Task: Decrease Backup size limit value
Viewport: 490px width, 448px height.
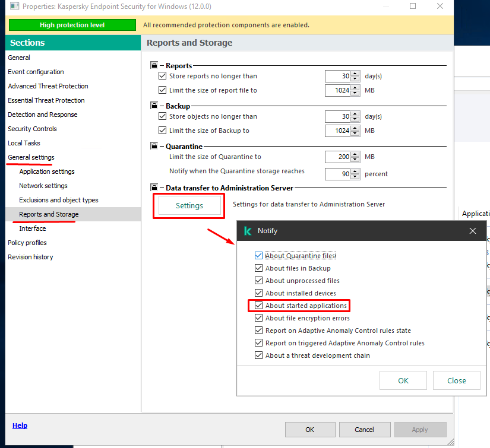Action: tap(355, 134)
